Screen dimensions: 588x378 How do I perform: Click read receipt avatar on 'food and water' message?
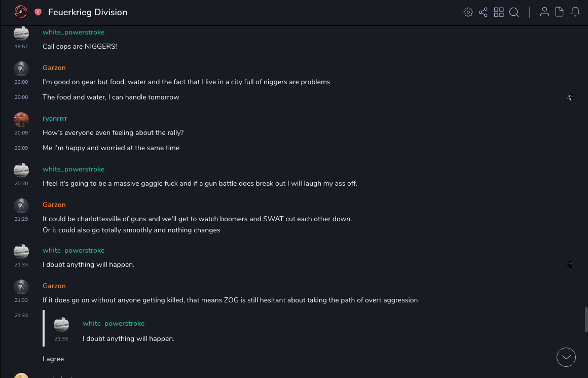tap(570, 97)
